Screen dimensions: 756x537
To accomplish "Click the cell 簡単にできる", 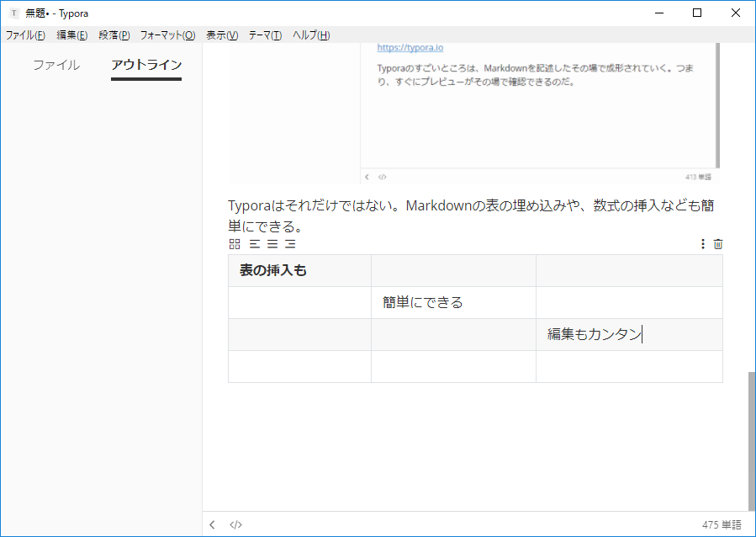I will (453, 302).
